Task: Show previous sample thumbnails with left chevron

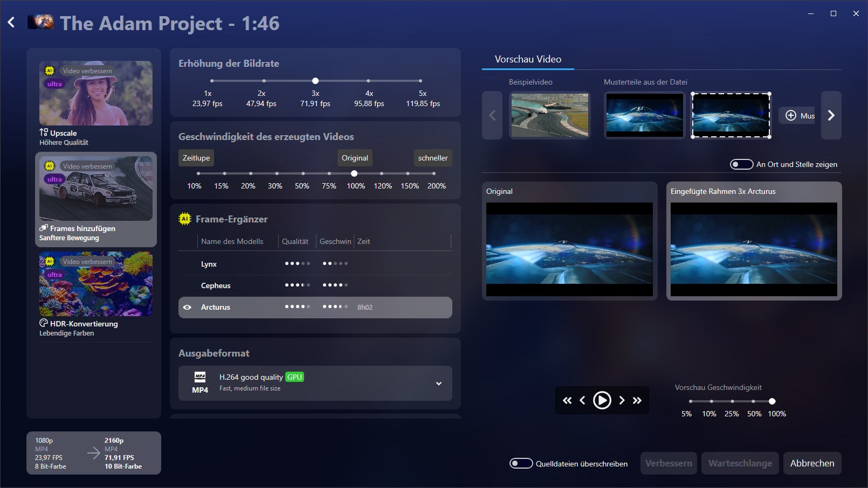Action: [492, 115]
